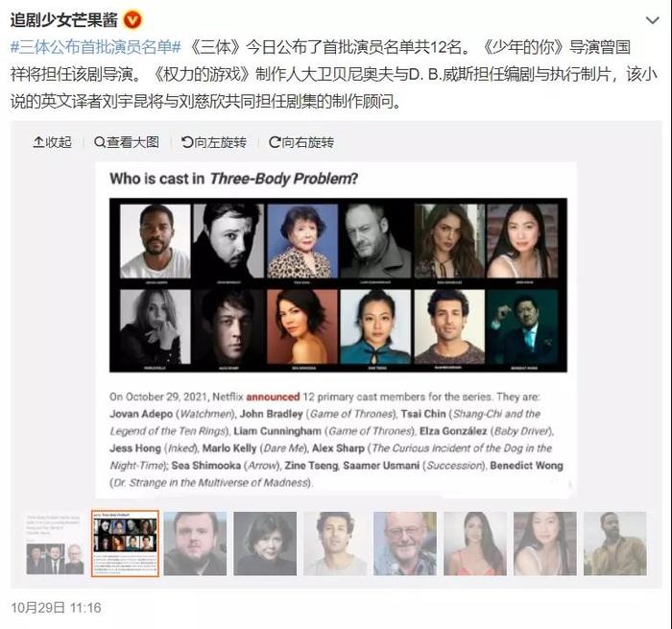Rotate the image left with 向左旋转

tap(214, 142)
